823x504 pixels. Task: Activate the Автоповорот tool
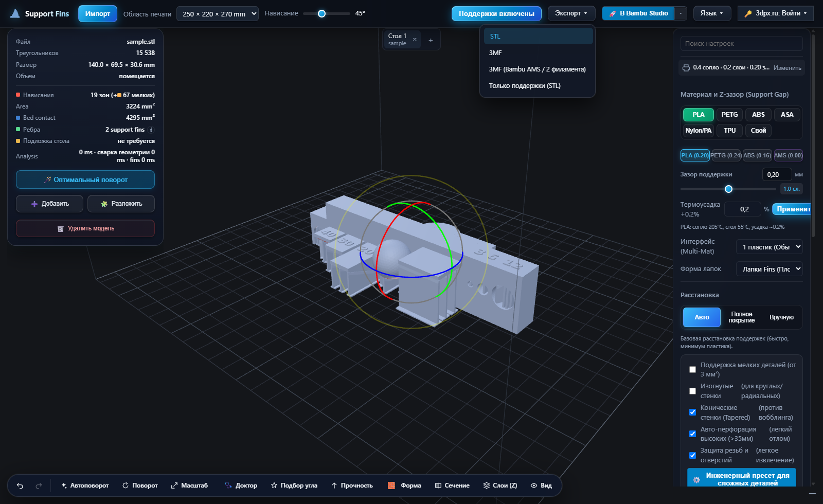pyautogui.click(x=85, y=485)
